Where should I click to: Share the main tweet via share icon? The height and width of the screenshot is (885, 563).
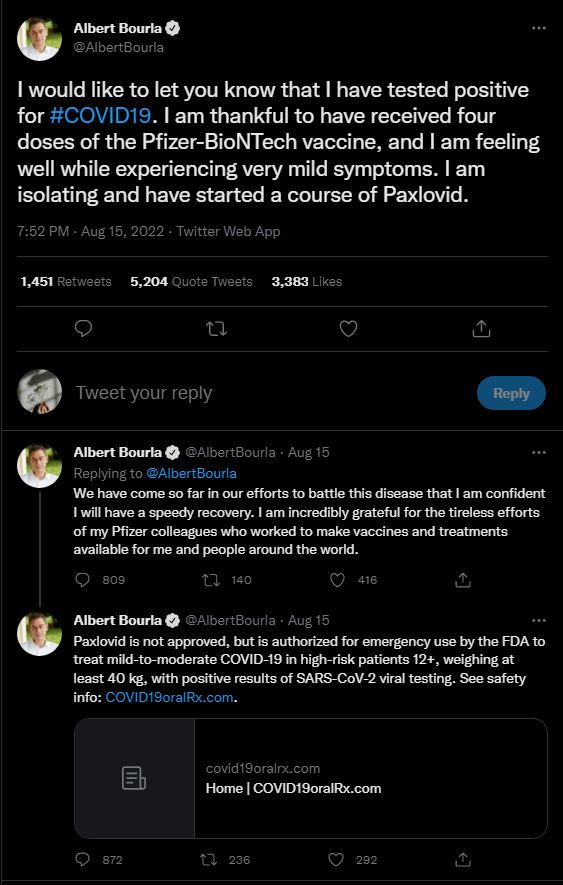pyautogui.click(x=481, y=328)
